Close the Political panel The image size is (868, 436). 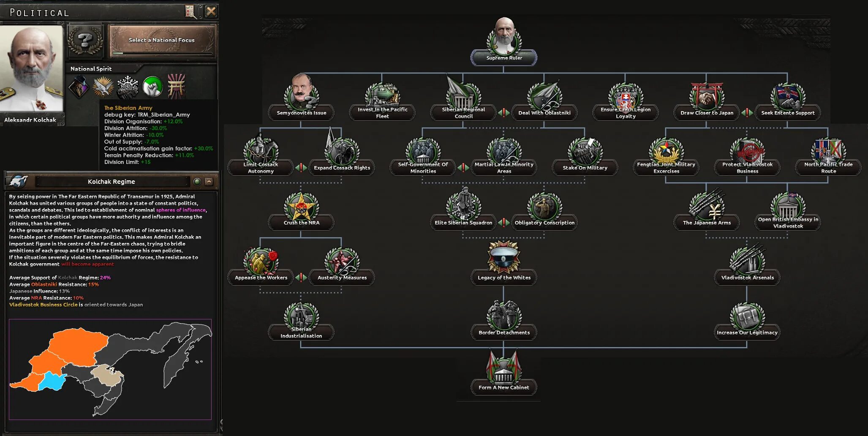(211, 11)
